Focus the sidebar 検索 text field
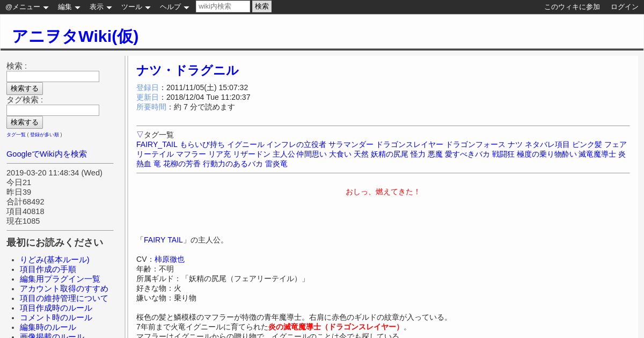The height and width of the screenshot is (338, 644). (x=53, y=76)
